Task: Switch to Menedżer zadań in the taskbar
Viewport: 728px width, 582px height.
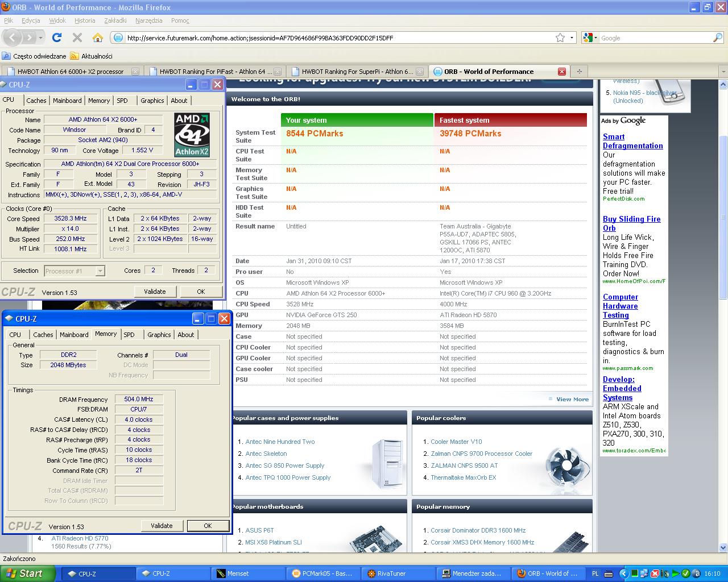Action: (x=473, y=573)
